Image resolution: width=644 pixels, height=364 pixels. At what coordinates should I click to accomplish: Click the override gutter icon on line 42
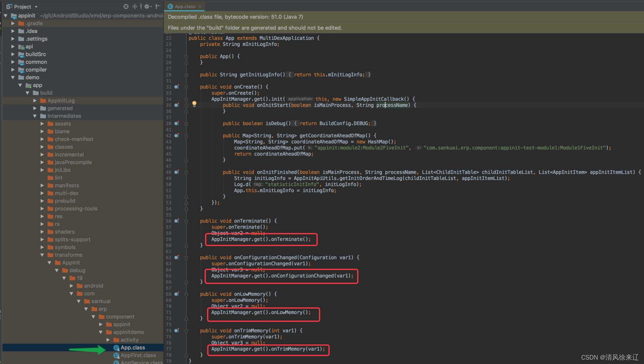tap(176, 135)
